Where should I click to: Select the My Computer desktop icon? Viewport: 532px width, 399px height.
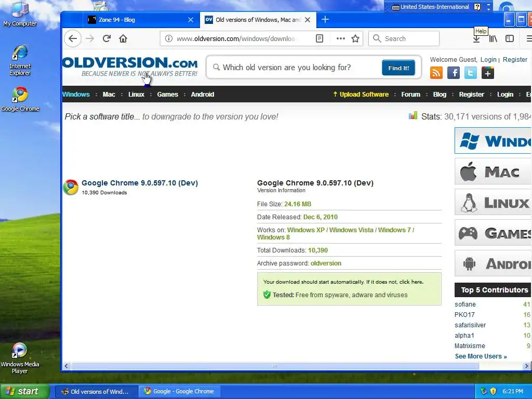[20, 14]
